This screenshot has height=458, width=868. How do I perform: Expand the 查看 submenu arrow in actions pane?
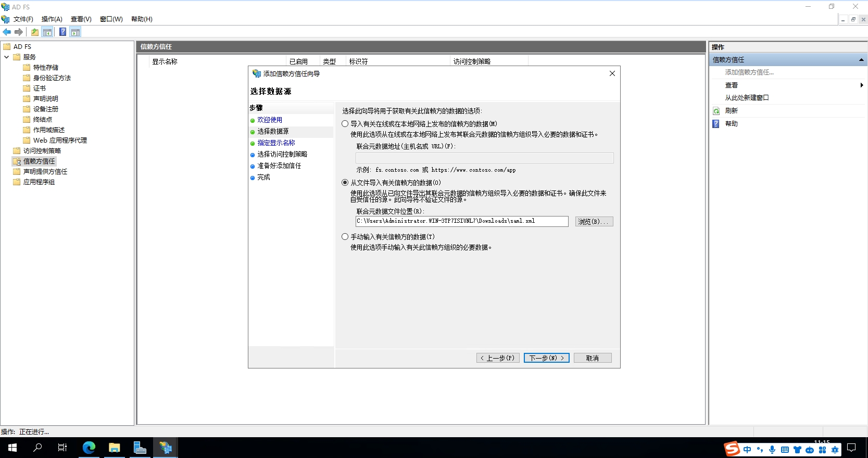861,85
